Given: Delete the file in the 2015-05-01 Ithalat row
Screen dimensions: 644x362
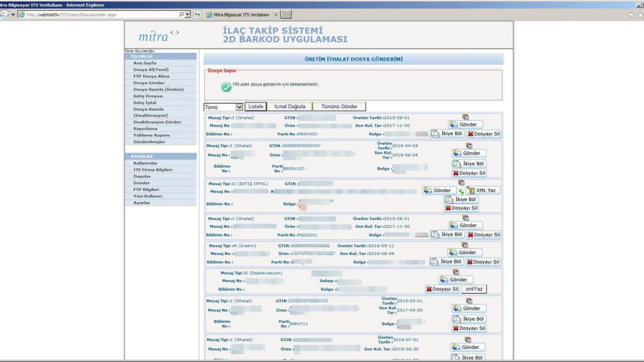Looking at the screenshot, I should [x=469, y=328].
